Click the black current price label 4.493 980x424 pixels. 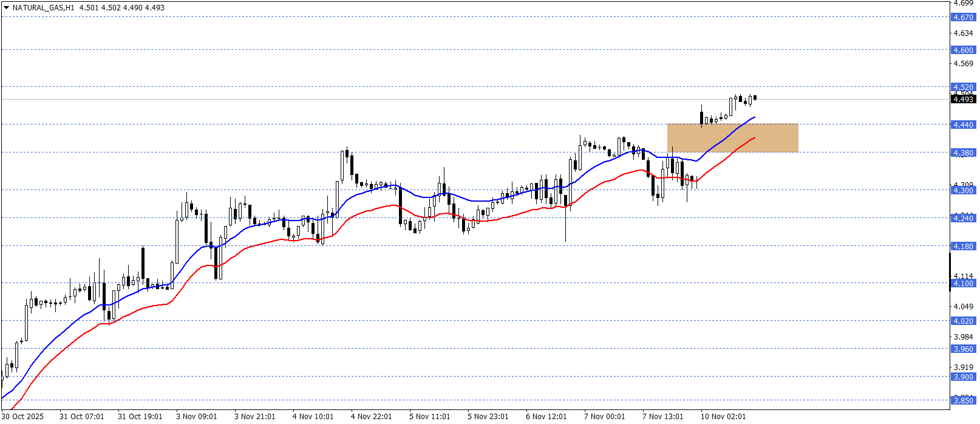click(x=962, y=99)
